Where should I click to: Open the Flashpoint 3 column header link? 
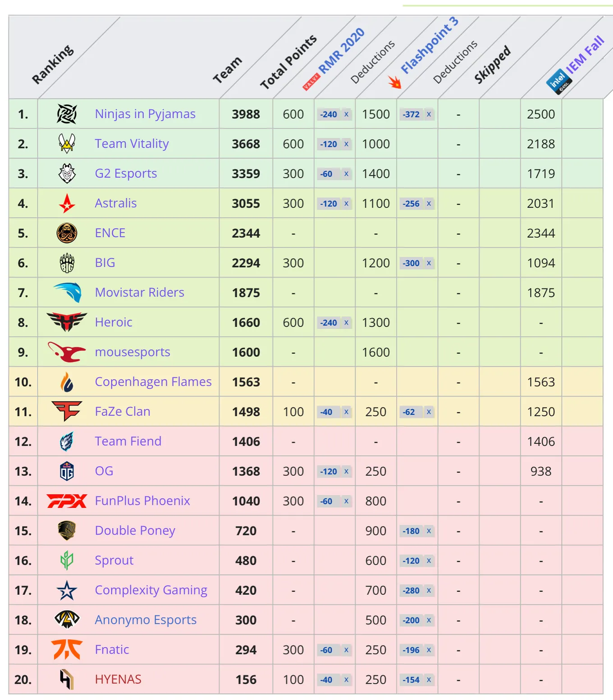(x=430, y=45)
